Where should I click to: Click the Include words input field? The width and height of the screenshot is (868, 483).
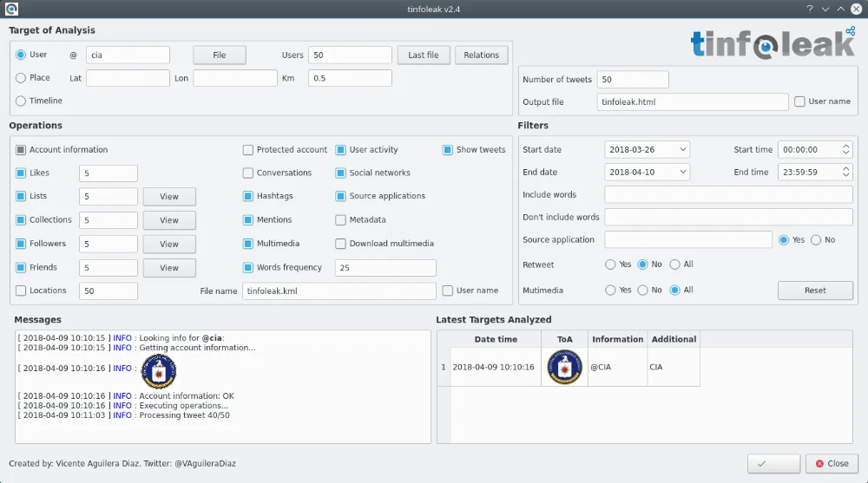tap(728, 194)
